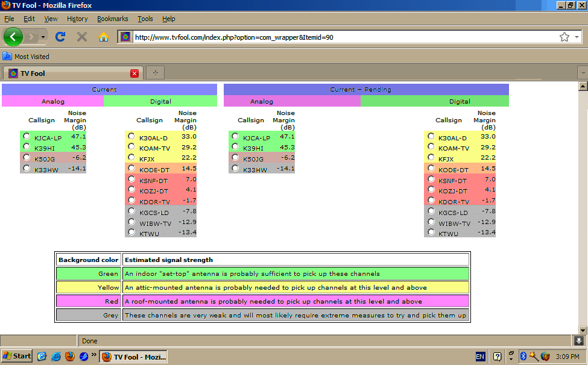
Task: Expand the URL bar history dropdown
Action: point(577,37)
